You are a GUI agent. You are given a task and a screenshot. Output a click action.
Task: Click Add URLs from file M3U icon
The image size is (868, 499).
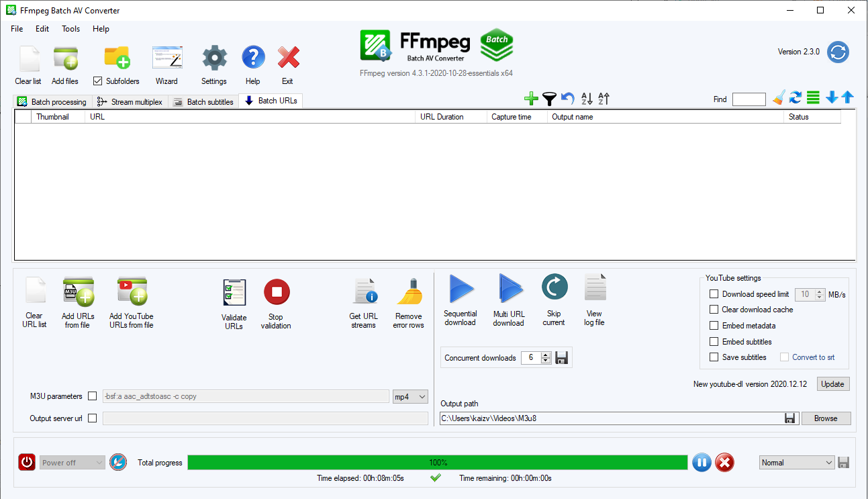click(78, 292)
